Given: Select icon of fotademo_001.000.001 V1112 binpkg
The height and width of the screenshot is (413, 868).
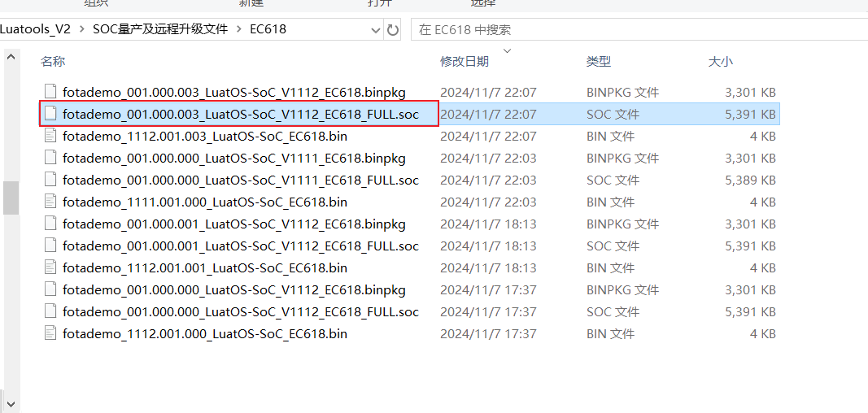Looking at the screenshot, I should tap(50, 224).
